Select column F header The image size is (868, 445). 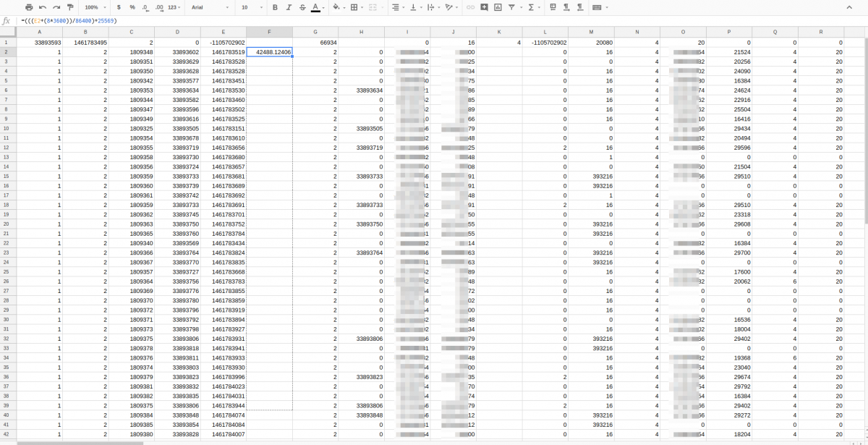click(x=269, y=33)
